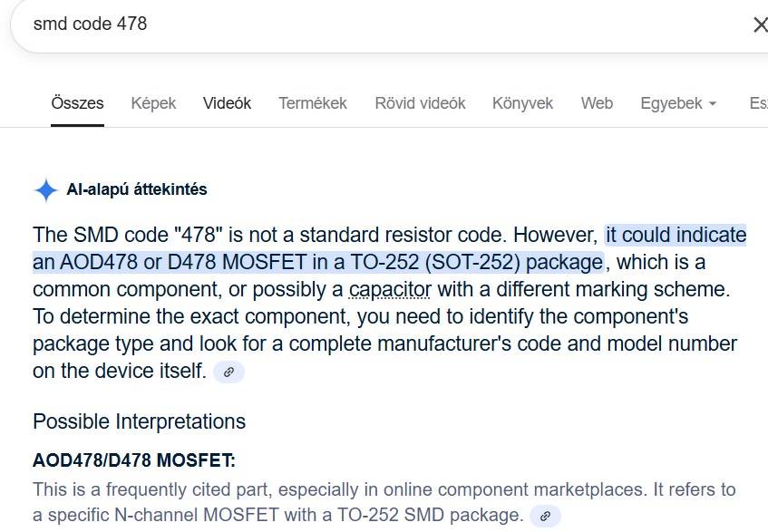Viewport: 768px width, 532px height.
Task: Click the 'AOD478/D478 MOSFET:' heading
Action: pyautogui.click(x=134, y=460)
